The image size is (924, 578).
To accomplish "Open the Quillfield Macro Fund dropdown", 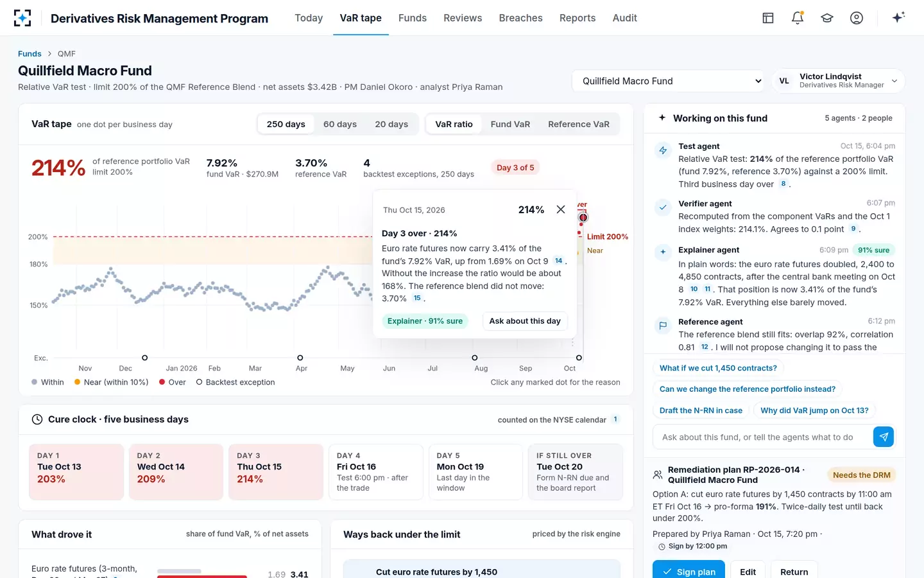I will coord(669,81).
